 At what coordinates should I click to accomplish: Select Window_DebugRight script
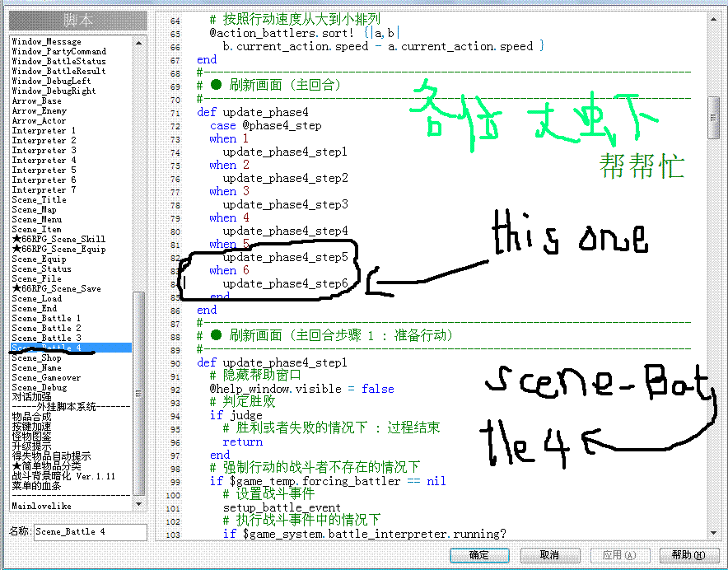54,91
